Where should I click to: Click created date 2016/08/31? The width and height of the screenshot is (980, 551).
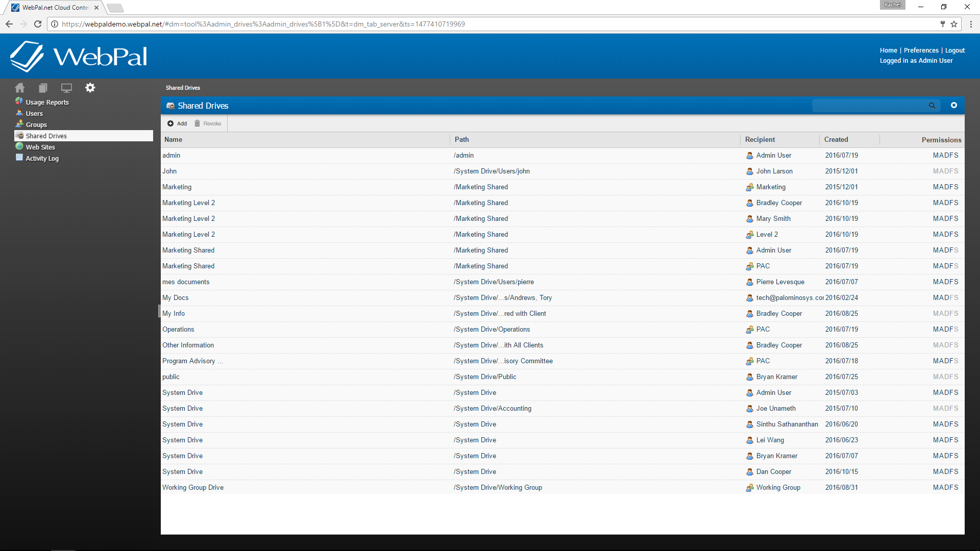tap(842, 488)
